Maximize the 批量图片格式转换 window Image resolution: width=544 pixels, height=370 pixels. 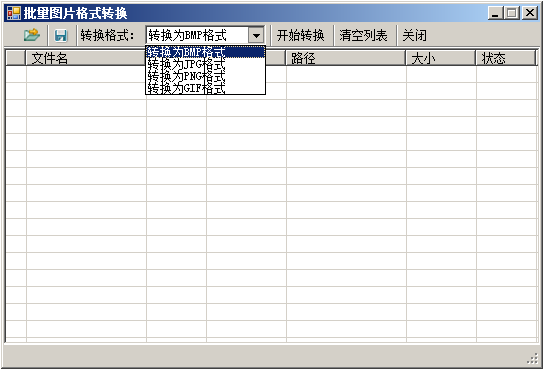click(x=511, y=13)
